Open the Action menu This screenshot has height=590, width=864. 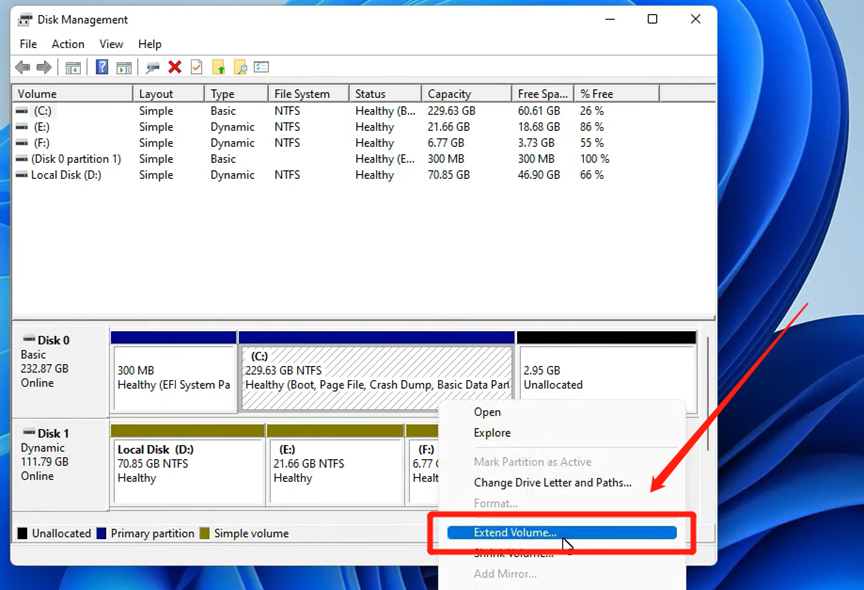[x=67, y=44]
